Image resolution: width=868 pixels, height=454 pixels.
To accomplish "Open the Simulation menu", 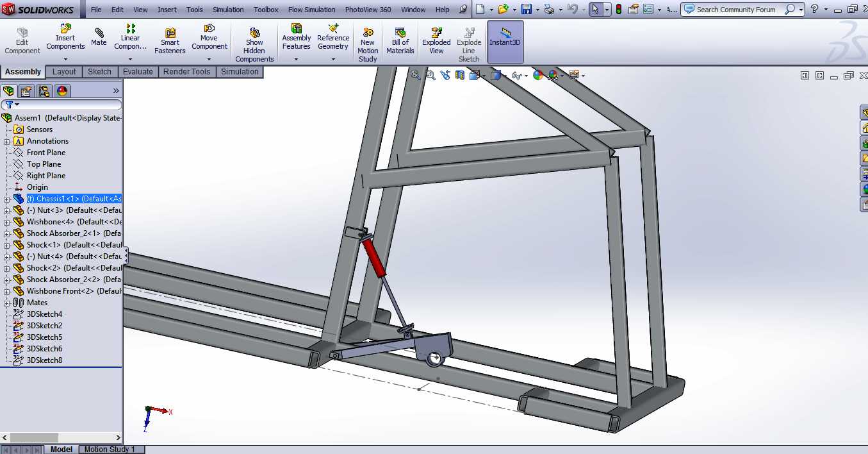I will click(228, 10).
